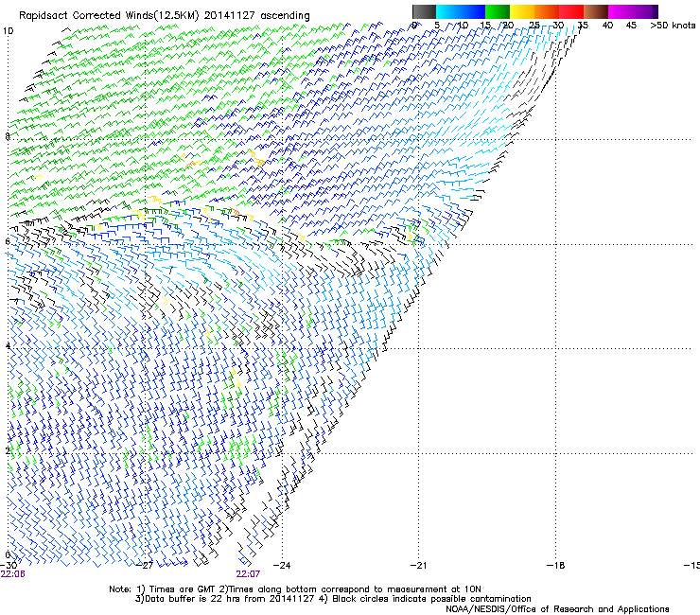
Task: Click the '-30' longitude axis label
Action: click(x=9, y=565)
